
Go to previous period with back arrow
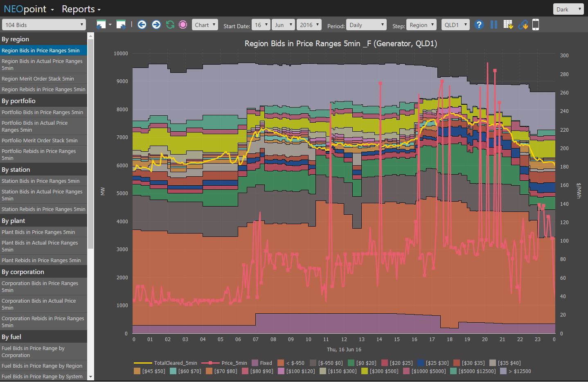142,25
